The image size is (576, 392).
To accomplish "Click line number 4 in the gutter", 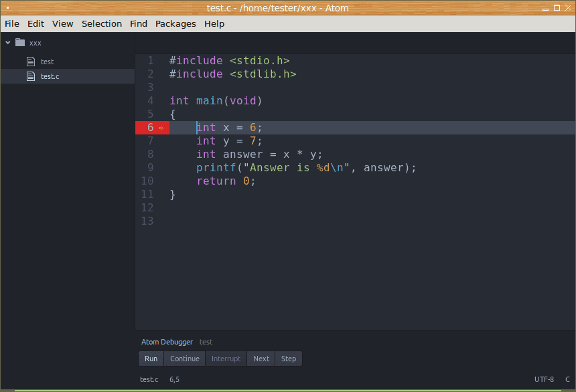I will point(151,100).
